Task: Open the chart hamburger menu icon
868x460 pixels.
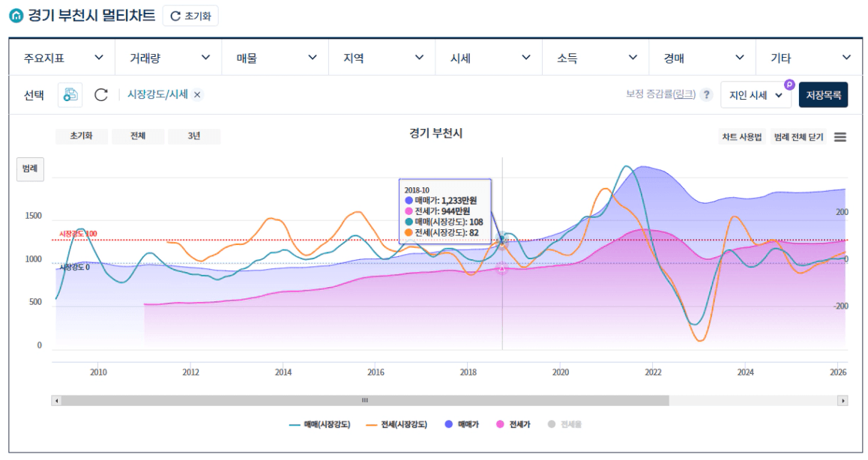Action: [840, 137]
